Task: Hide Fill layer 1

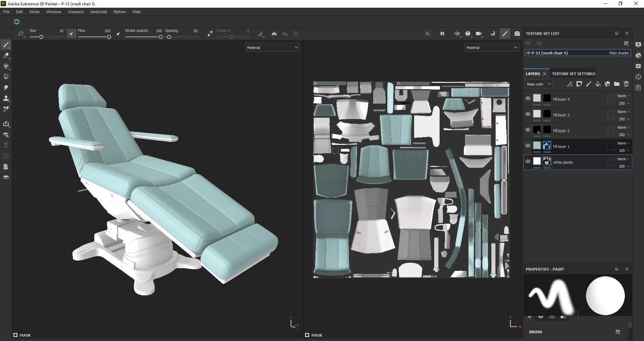Action: (528, 146)
